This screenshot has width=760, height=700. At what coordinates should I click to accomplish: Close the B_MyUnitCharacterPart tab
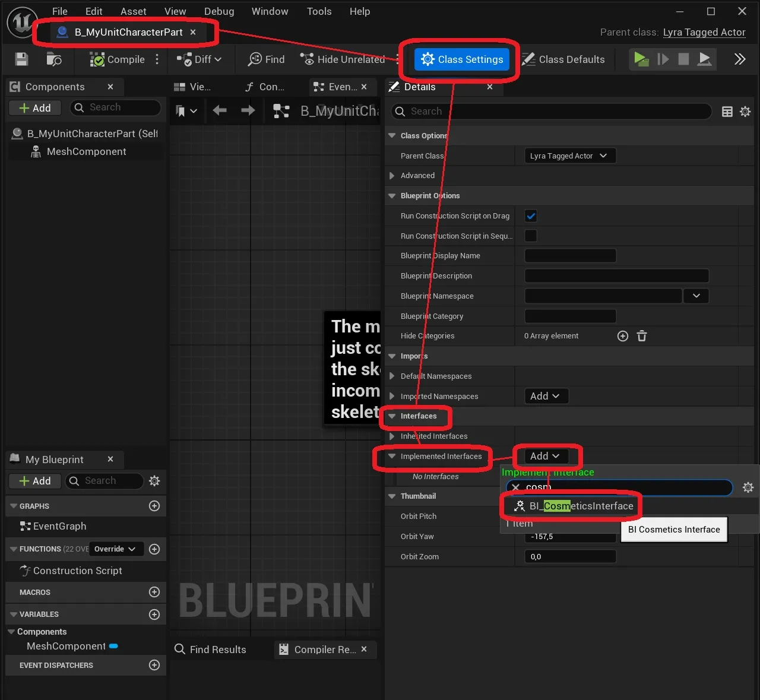pyautogui.click(x=193, y=32)
